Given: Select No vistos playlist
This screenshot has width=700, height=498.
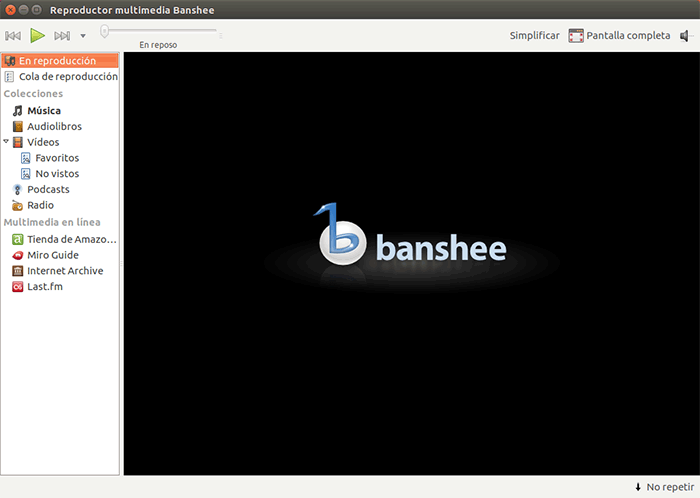Looking at the screenshot, I should 57,174.
